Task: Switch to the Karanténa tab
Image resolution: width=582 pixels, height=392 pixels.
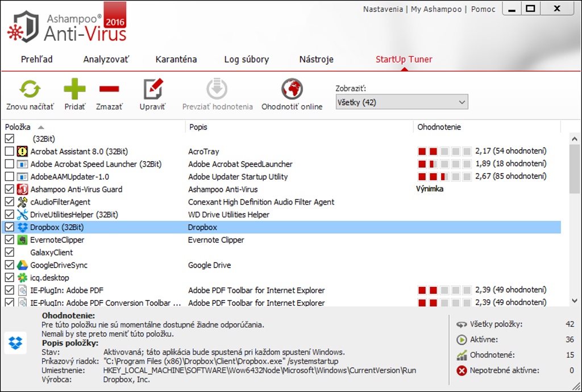Action: tap(176, 60)
